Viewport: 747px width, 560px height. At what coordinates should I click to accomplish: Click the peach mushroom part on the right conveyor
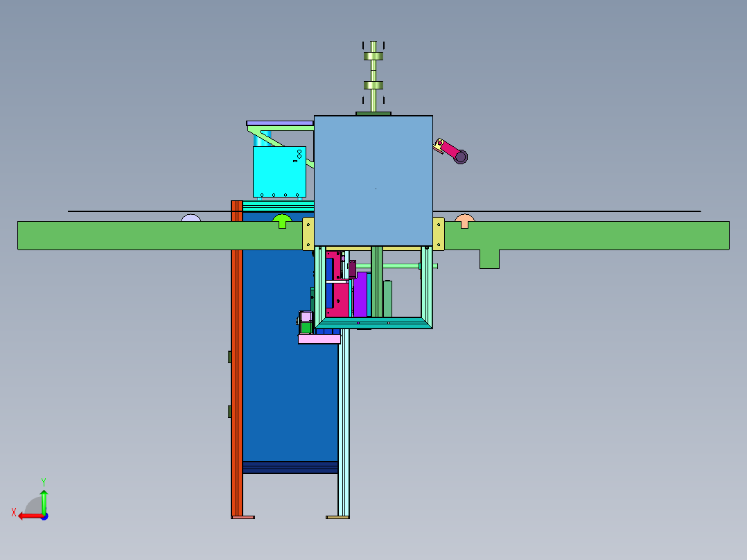464,220
